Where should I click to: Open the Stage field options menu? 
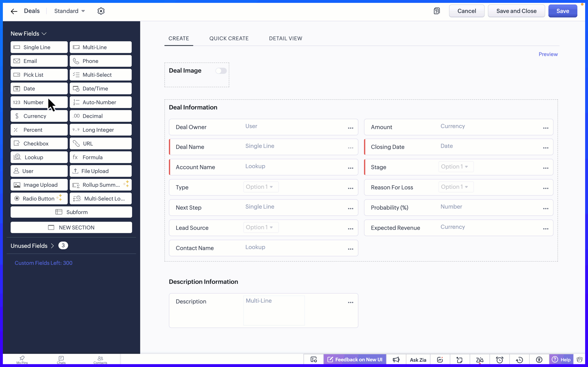click(x=545, y=168)
